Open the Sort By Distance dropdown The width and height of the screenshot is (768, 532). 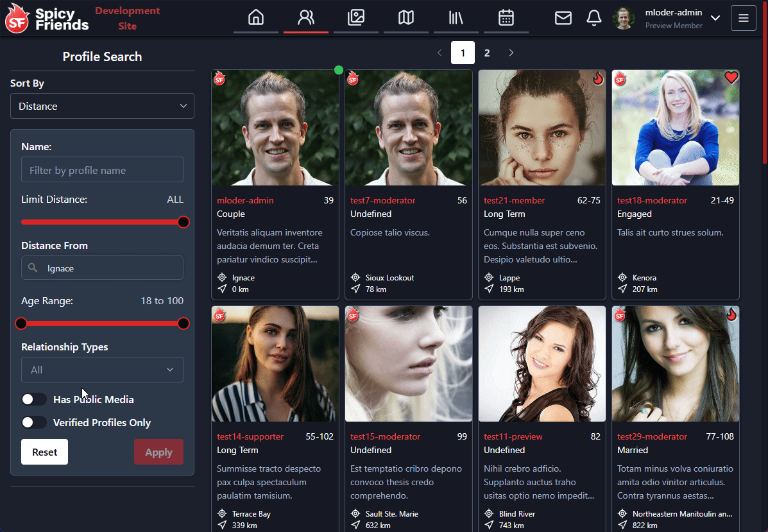102,106
